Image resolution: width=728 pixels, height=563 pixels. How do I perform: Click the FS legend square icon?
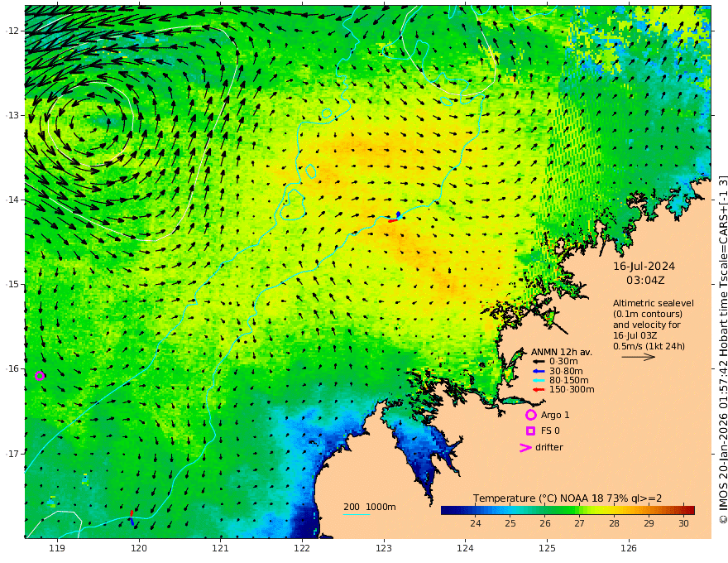click(530, 431)
